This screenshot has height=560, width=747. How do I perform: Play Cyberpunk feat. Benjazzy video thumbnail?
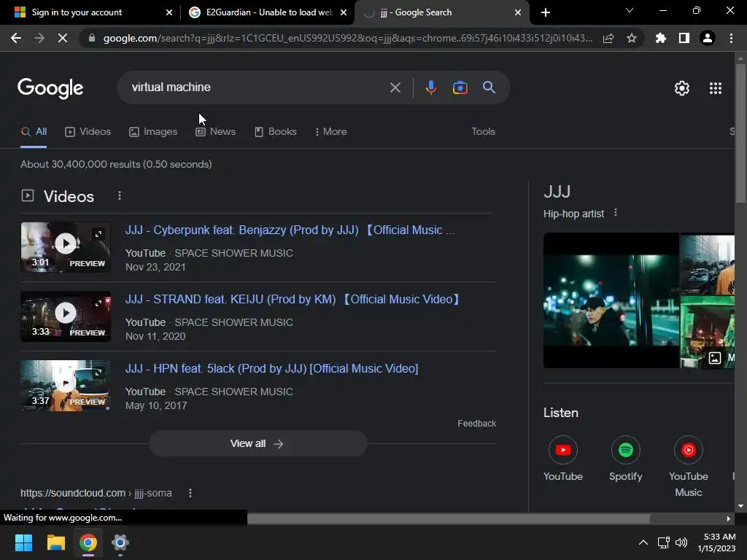tap(66, 247)
